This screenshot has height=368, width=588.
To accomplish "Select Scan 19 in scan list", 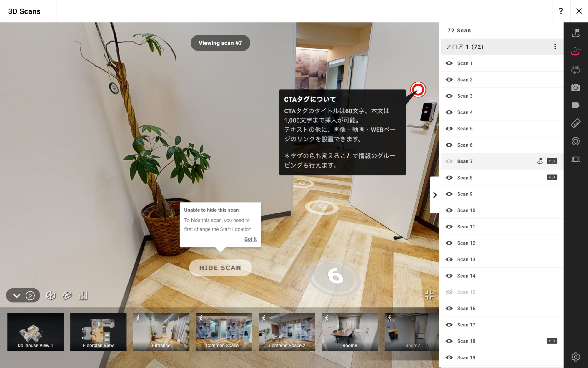I will pyautogui.click(x=502, y=357).
